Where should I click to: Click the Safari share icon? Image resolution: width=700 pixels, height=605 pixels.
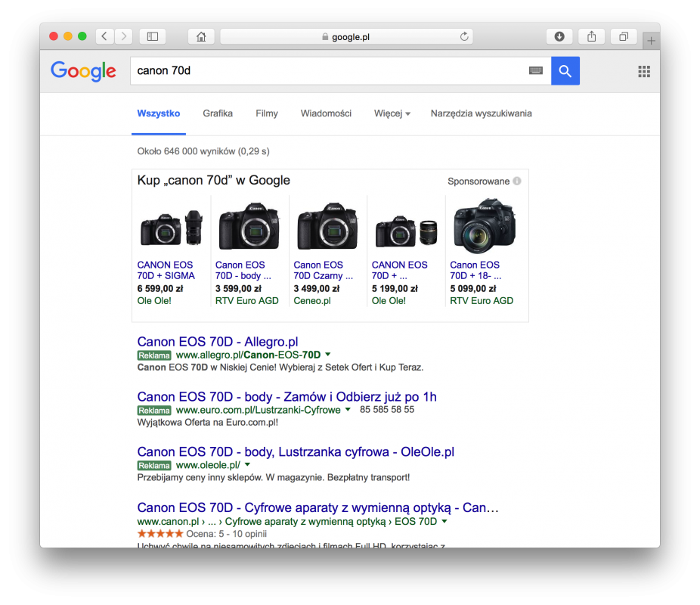[x=590, y=36]
